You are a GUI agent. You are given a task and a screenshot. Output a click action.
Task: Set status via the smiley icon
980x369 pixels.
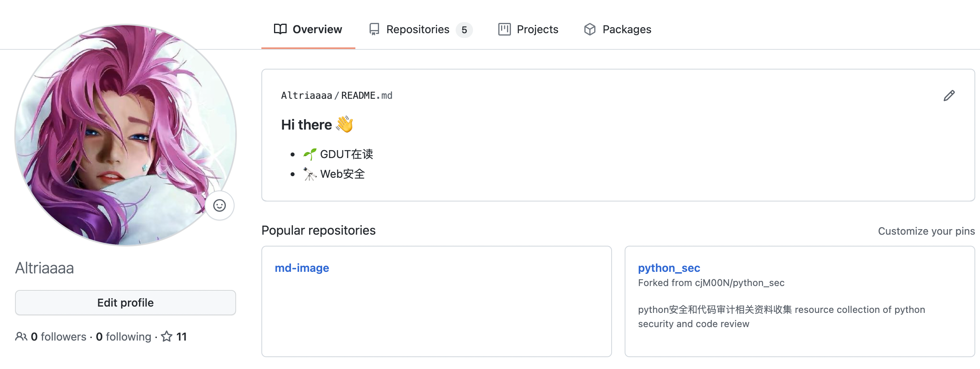(x=220, y=205)
